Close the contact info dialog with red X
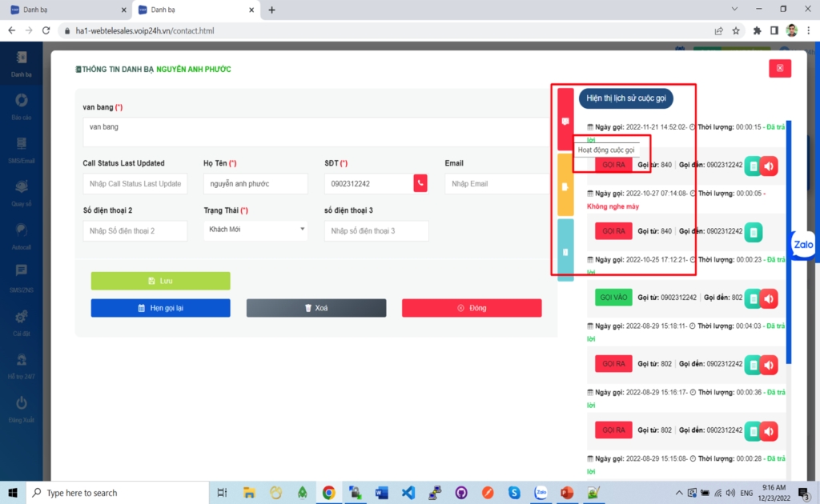820x504 pixels. tap(779, 68)
